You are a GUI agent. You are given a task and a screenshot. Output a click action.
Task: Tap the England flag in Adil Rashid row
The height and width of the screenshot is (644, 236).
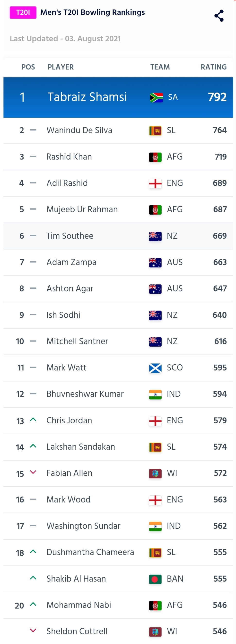(x=155, y=183)
